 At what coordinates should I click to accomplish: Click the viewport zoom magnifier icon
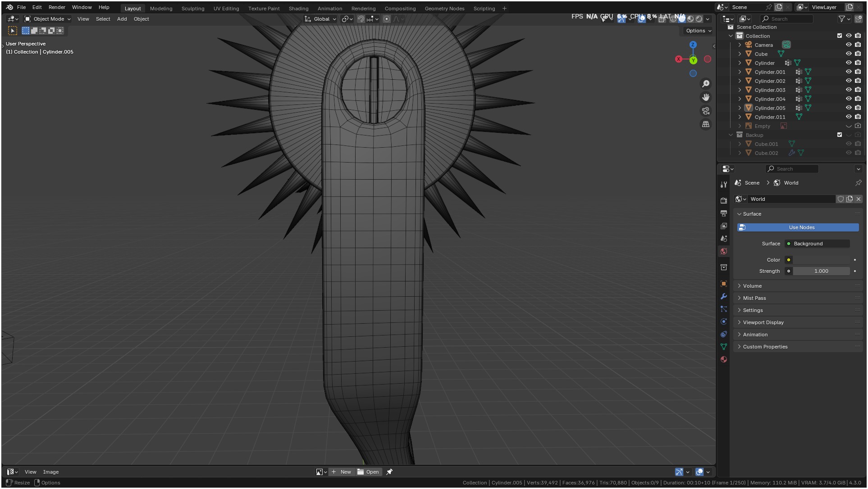706,84
